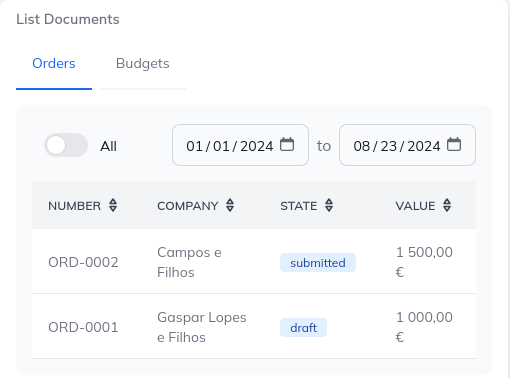
Task: Sort table by VALUE column arrows
Action: pos(447,205)
